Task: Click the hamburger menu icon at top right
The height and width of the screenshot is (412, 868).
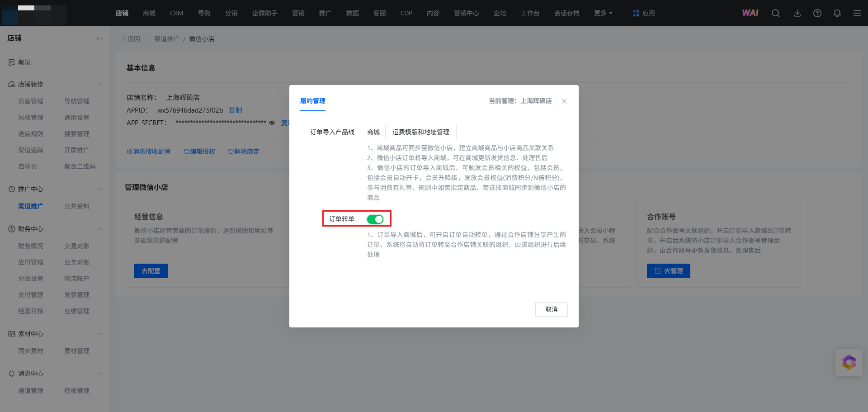Action: [x=857, y=13]
